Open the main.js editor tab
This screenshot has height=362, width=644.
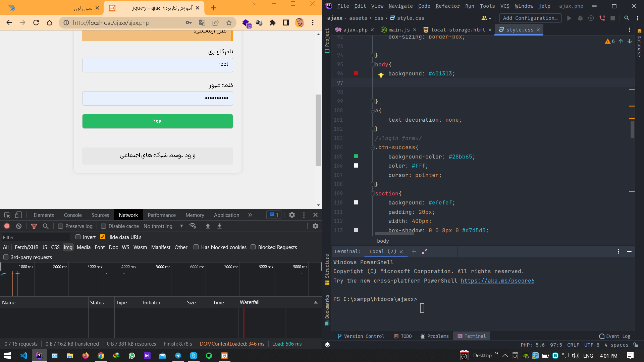pyautogui.click(x=399, y=30)
